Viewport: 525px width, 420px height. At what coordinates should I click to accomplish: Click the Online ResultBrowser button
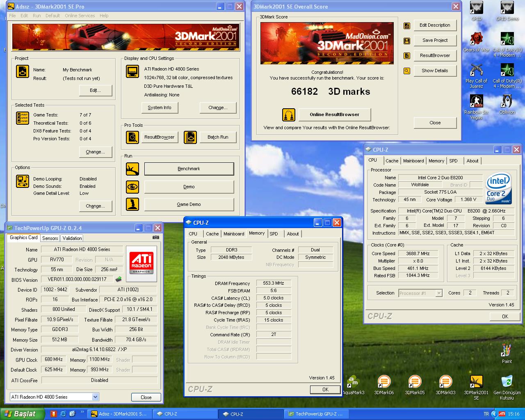pyautogui.click(x=334, y=114)
